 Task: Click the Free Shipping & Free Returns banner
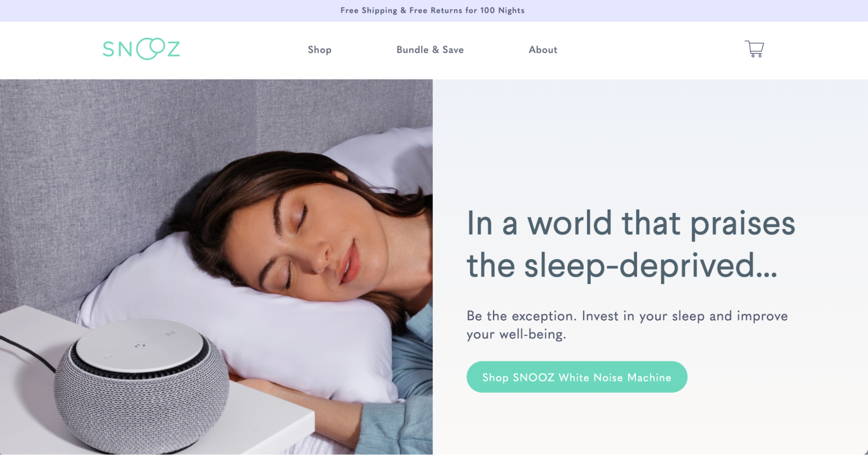point(432,10)
